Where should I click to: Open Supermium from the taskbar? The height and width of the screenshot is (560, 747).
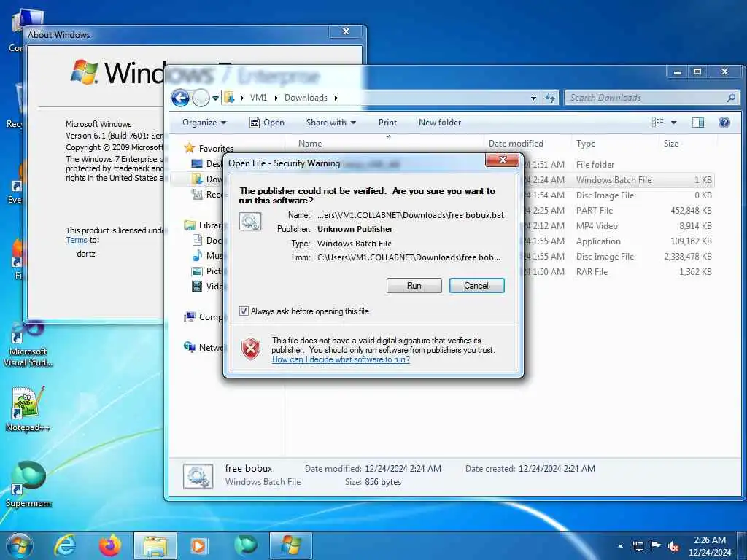(246, 545)
